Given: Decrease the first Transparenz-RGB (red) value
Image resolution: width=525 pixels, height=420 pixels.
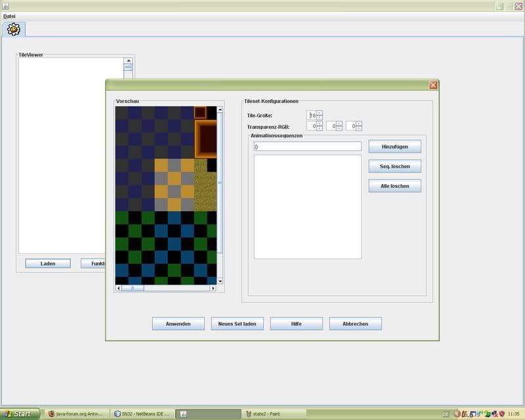Looking at the screenshot, I should click(320, 128).
